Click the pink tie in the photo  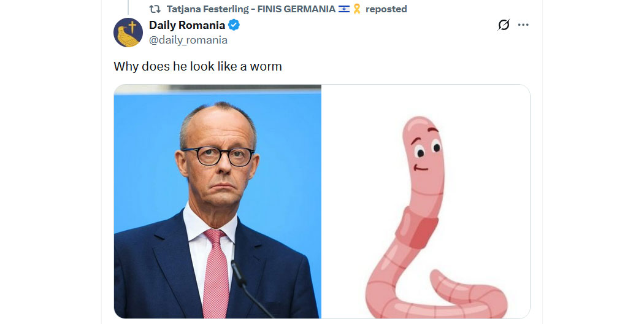tap(216, 273)
